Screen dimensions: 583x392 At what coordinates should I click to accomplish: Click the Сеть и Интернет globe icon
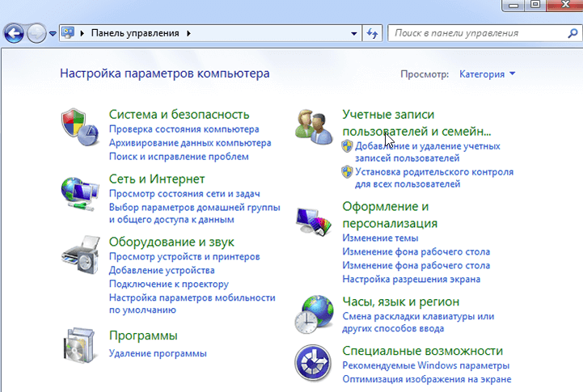(x=80, y=194)
